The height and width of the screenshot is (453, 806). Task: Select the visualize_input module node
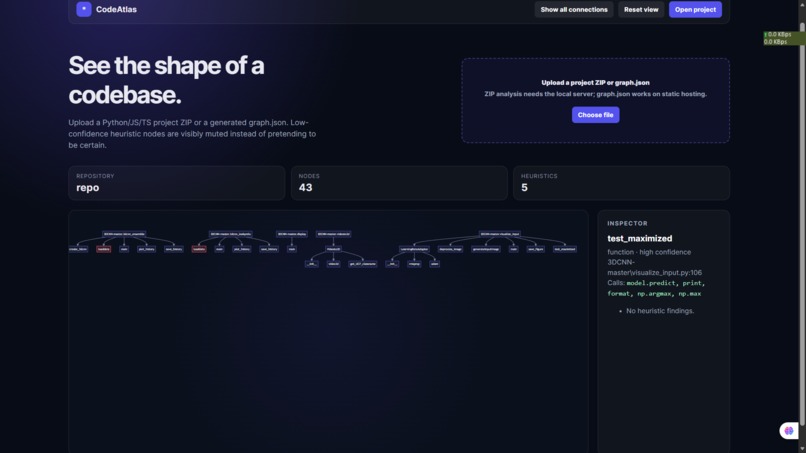pyautogui.click(x=500, y=234)
